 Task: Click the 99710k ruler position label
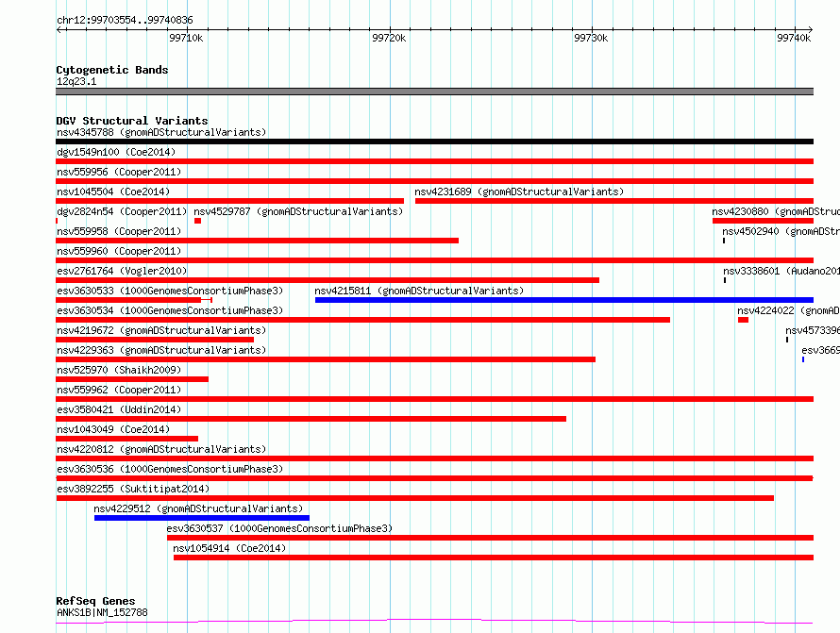click(x=186, y=38)
